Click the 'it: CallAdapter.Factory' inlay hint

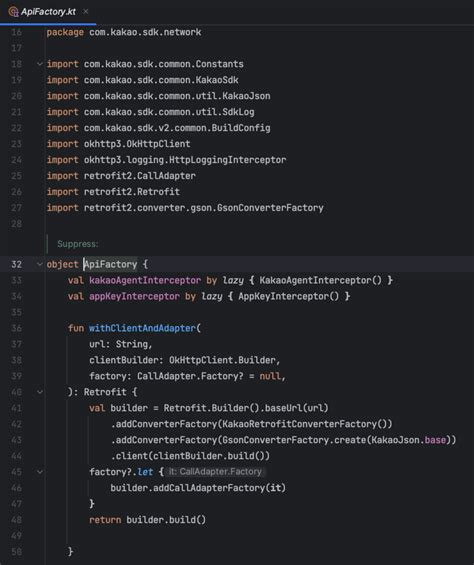tap(215, 472)
